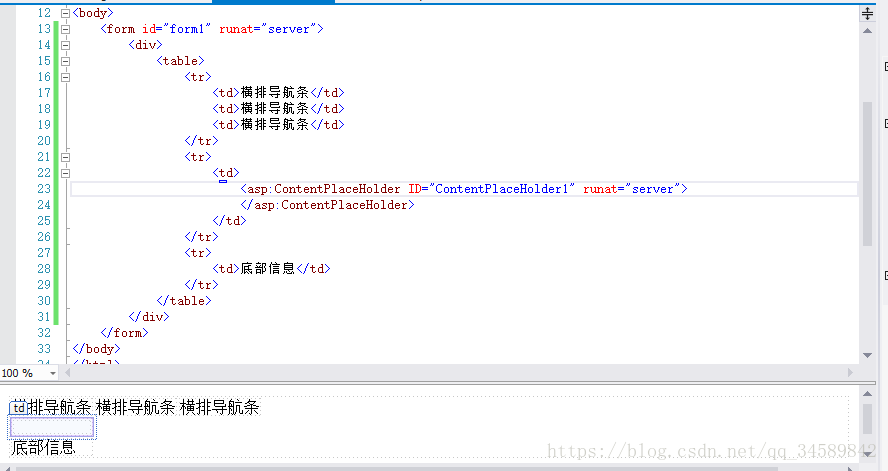Select the td tag label in design view

click(19, 407)
